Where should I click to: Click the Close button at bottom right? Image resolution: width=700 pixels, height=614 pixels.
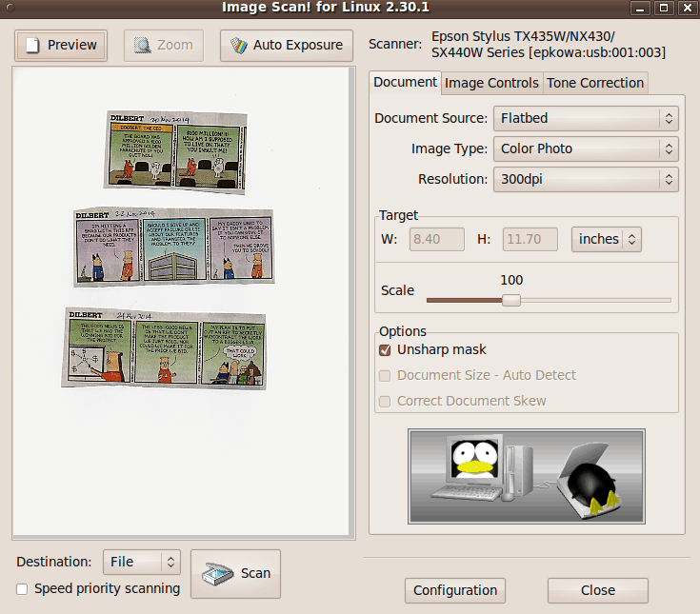click(598, 590)
